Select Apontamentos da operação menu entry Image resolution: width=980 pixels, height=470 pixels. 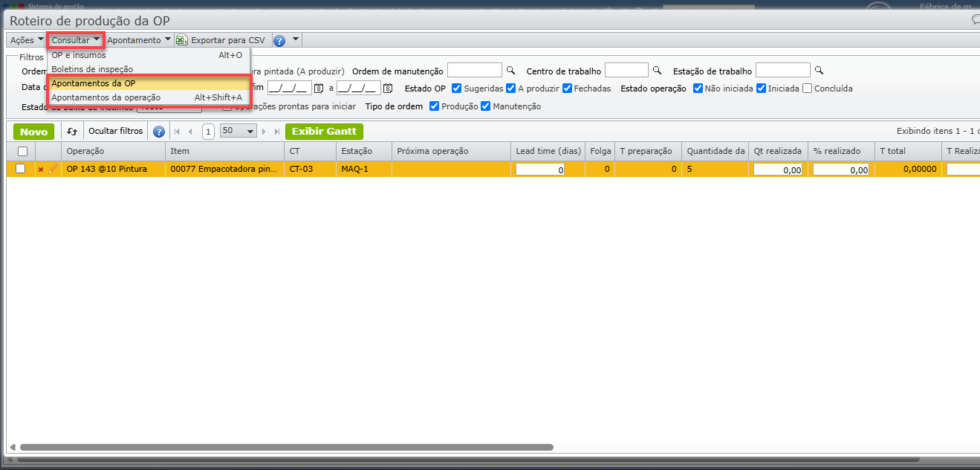148,97
